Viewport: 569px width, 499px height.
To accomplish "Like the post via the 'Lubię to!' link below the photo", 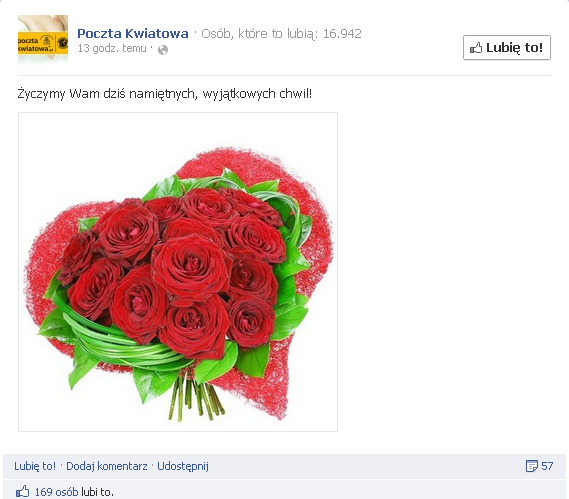I will click(35, 466).
